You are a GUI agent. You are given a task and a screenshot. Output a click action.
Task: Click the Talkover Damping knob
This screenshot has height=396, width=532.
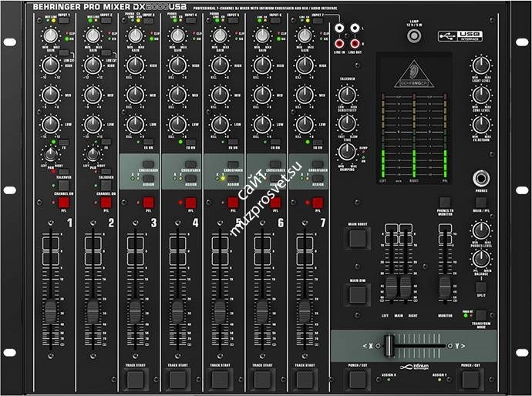pyautogui.click(x=347, y=152)
